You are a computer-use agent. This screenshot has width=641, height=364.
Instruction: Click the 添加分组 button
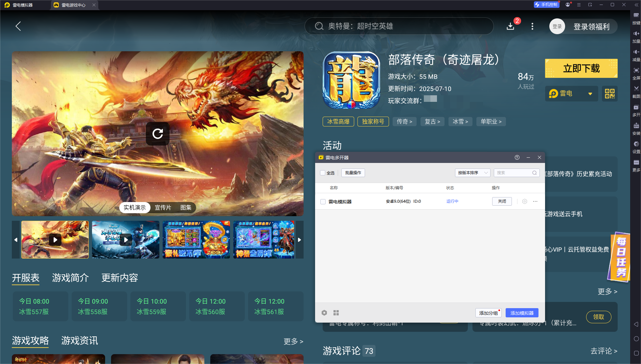click(488, 313)
